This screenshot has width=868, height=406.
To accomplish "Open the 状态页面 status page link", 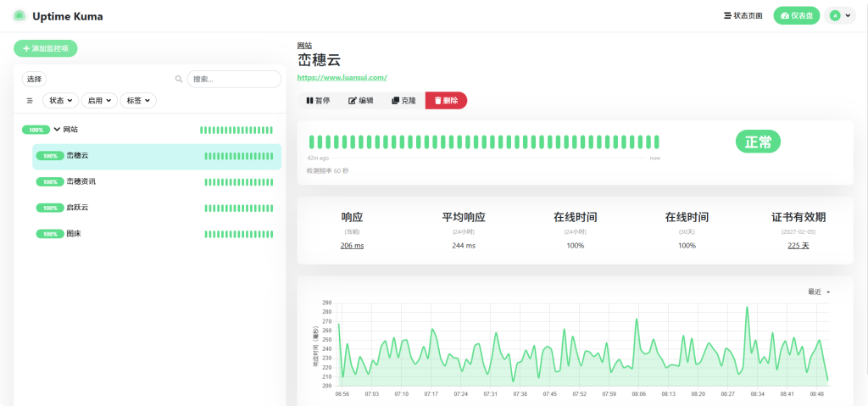I will click(743, 16).
